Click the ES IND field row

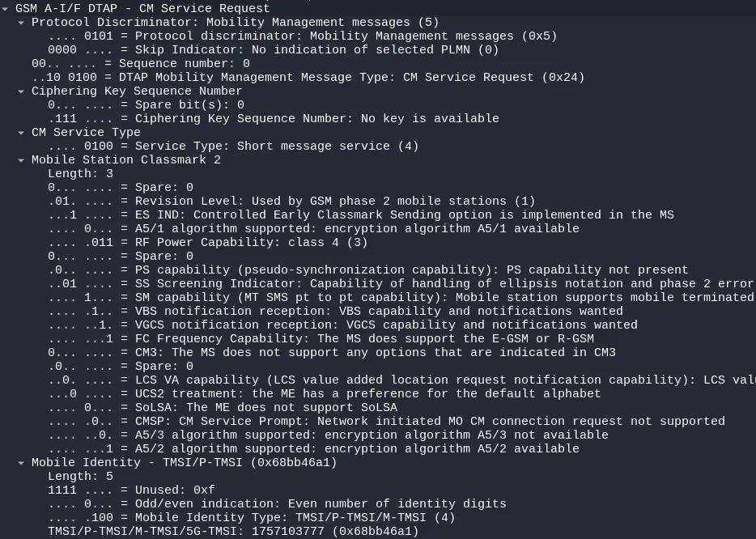[360, 215]
